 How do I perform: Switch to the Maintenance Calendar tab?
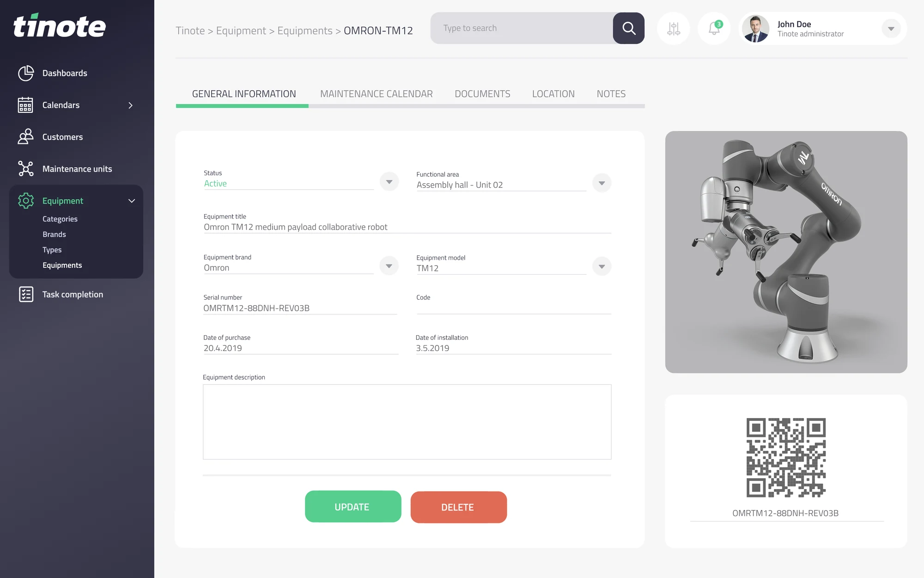(376, 94)
